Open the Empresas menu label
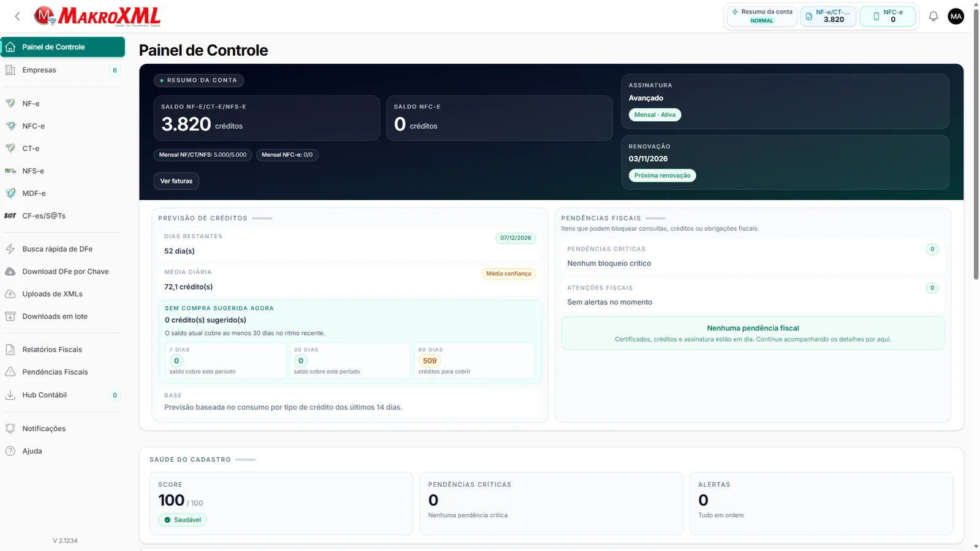This screenshot has height=551, width=980. pos(39,70)
